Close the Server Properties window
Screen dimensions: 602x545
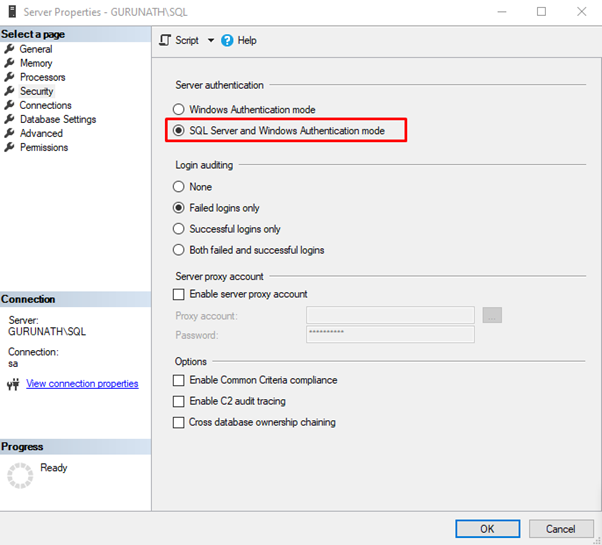582,12
